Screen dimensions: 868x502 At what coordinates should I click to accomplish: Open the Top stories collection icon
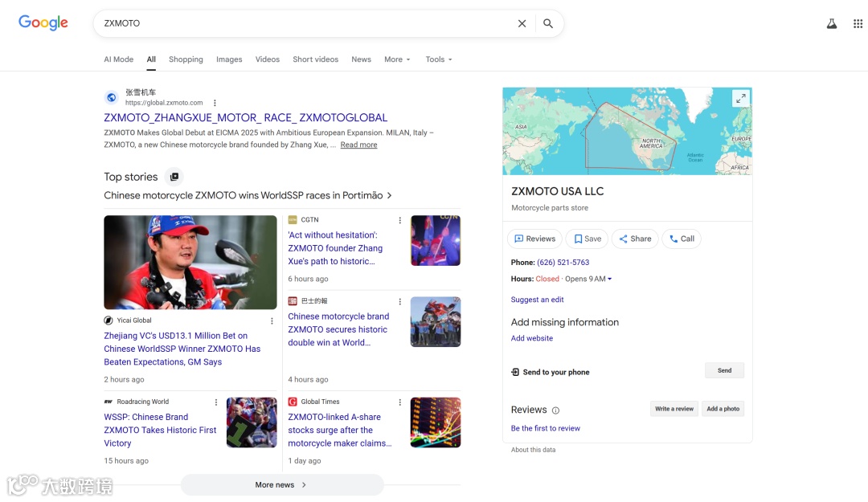(174, 177)
